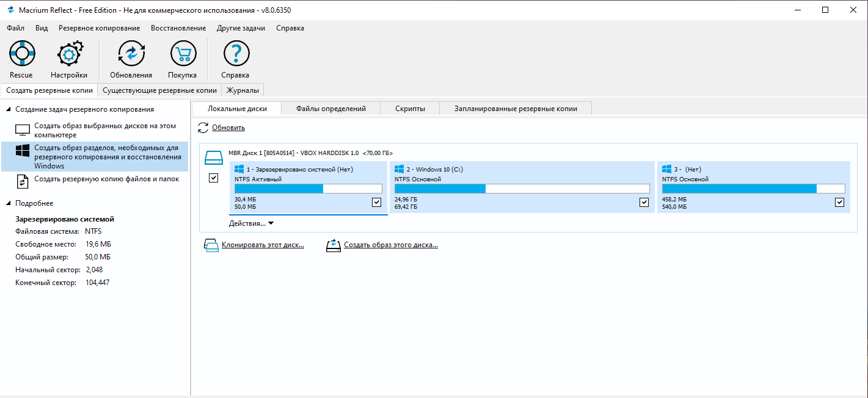Click the Macrium Reflect title bar app icon

point(10,10)
